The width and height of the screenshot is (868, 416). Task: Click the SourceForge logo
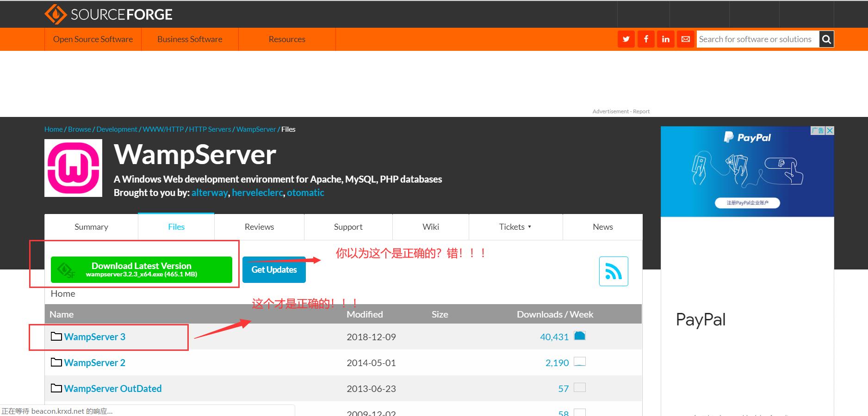click(108, 14)
